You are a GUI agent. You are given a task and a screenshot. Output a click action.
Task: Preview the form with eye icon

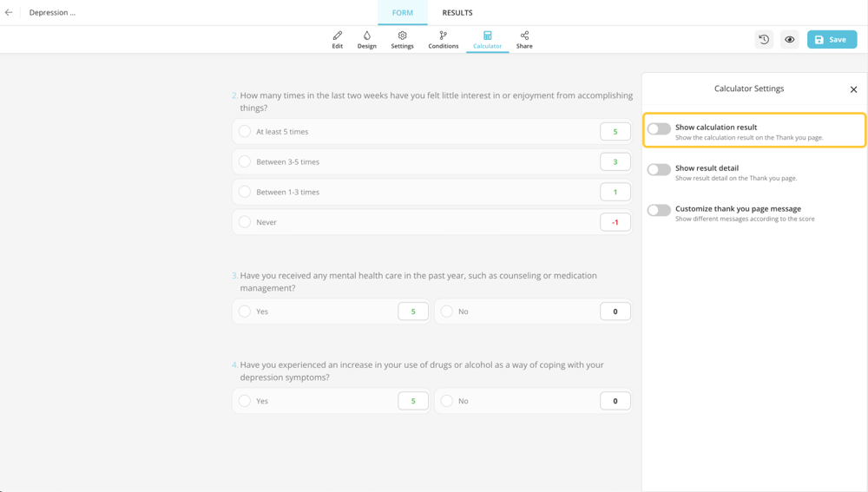click(789, 39)
